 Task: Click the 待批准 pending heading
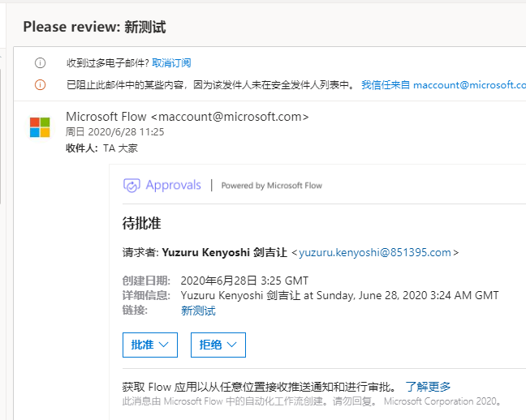point(141,223)
